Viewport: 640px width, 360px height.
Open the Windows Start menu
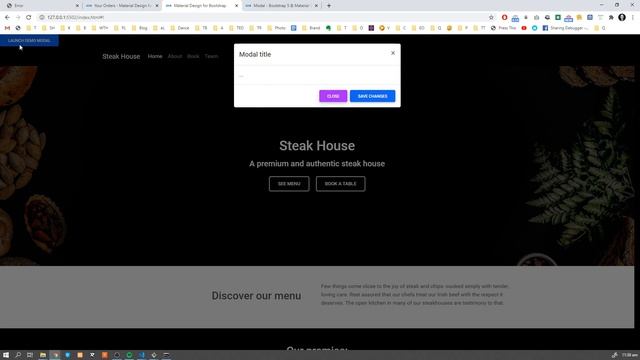(6, 355)
